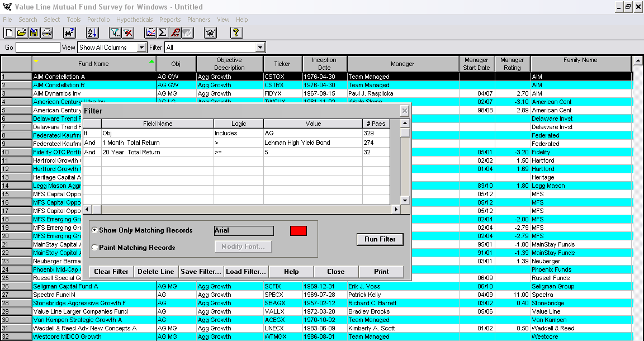The width and height of the screenshot is (644, 341).
Task: Click the red paint color swatch
Action: click(298, 231)
